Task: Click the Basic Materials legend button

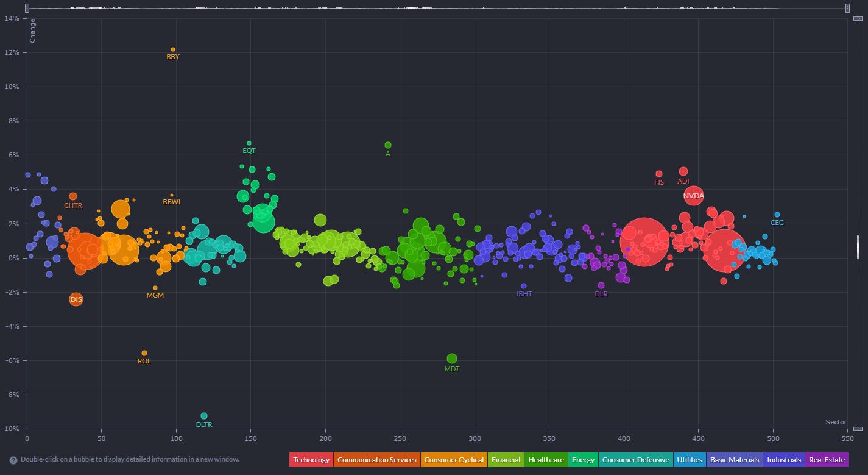Action: point(735,460)
